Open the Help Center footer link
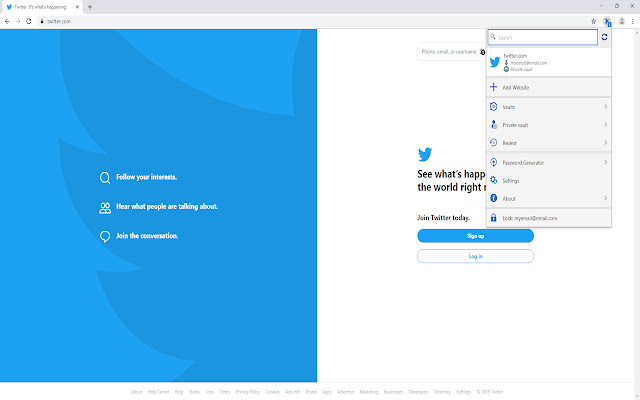The height and width of the screenshot is (400, 640). pos(158,392)
